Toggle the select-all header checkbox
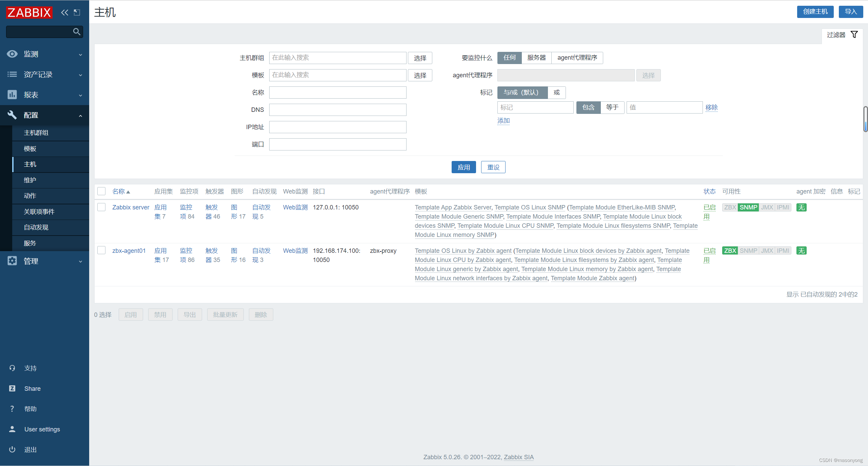The height and width of the screenshot is (466, 868). (101, 191)
